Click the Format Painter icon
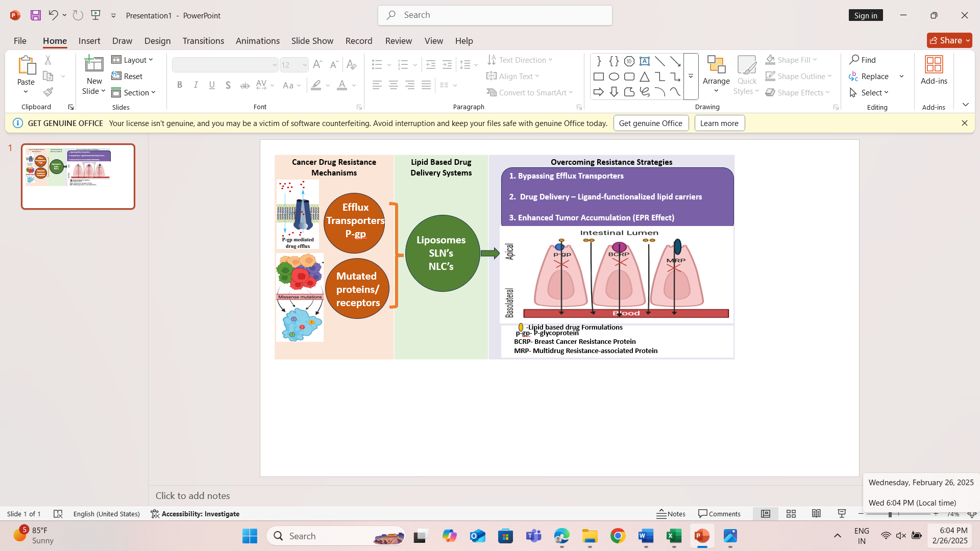Viewport: 980px width, 551px height. pos(48,92)
